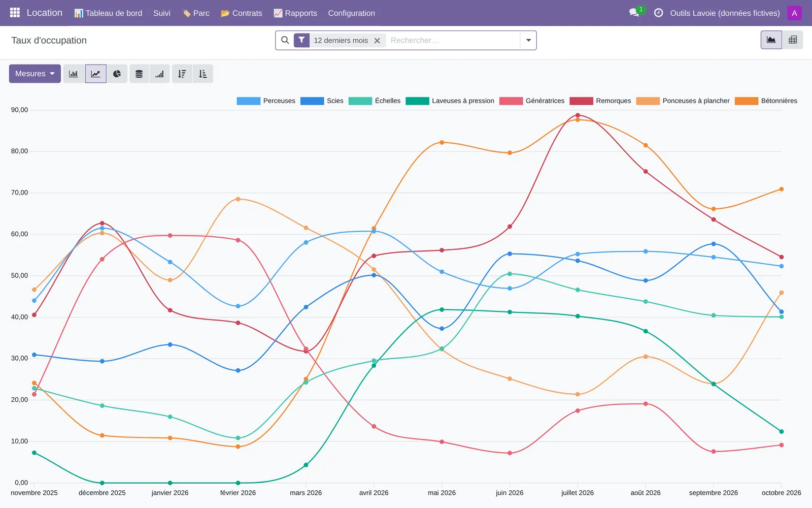Select the pie chart icon
The image size is (812, 508).
(117, 74)
